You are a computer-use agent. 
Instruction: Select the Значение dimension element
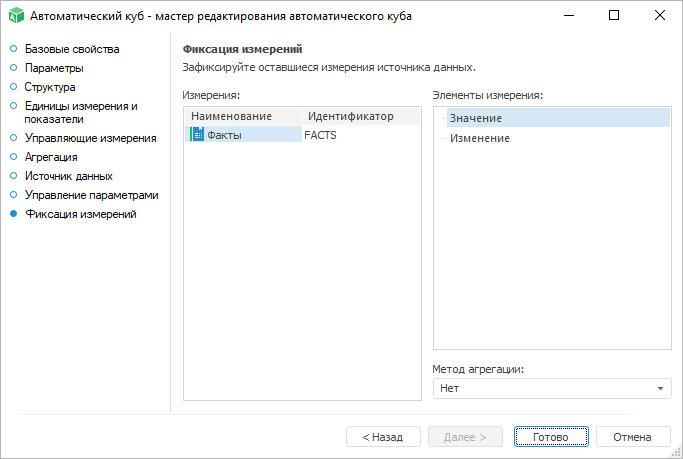(x=476, y=119)
